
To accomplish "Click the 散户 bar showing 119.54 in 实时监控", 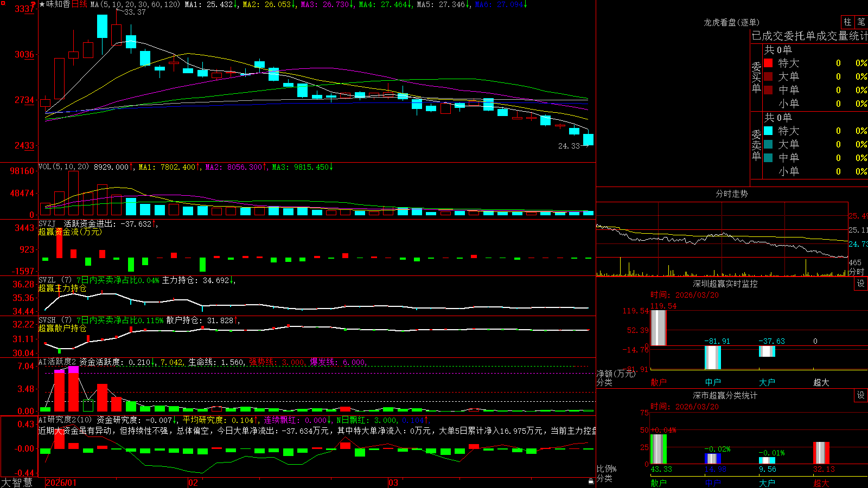I will pos(658,328).
